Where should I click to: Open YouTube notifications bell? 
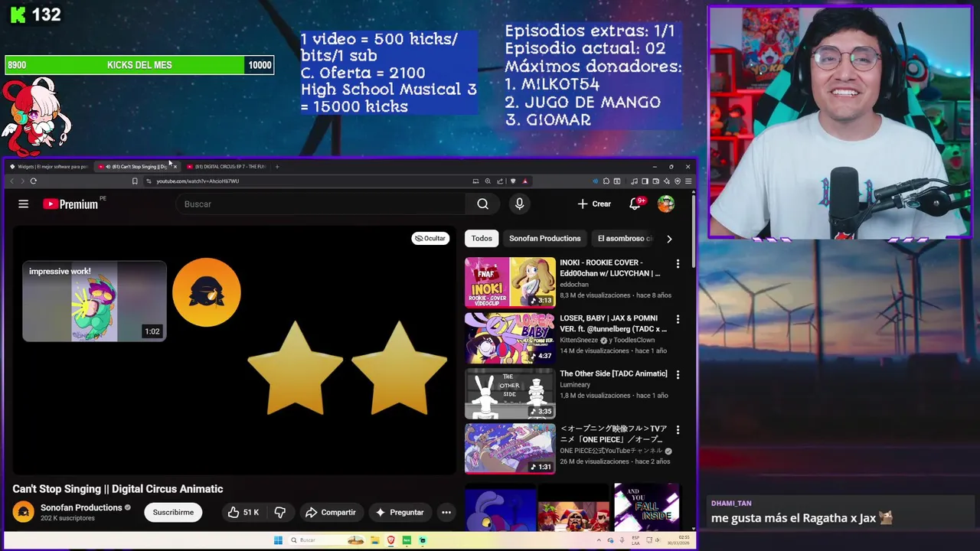635,204
